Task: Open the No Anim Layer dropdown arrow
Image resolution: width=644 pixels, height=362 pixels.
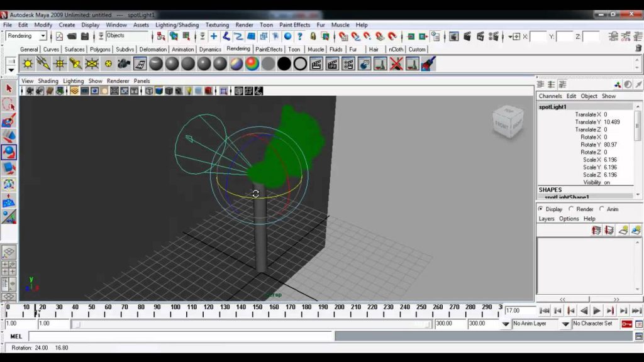Action: coord(506,324)
